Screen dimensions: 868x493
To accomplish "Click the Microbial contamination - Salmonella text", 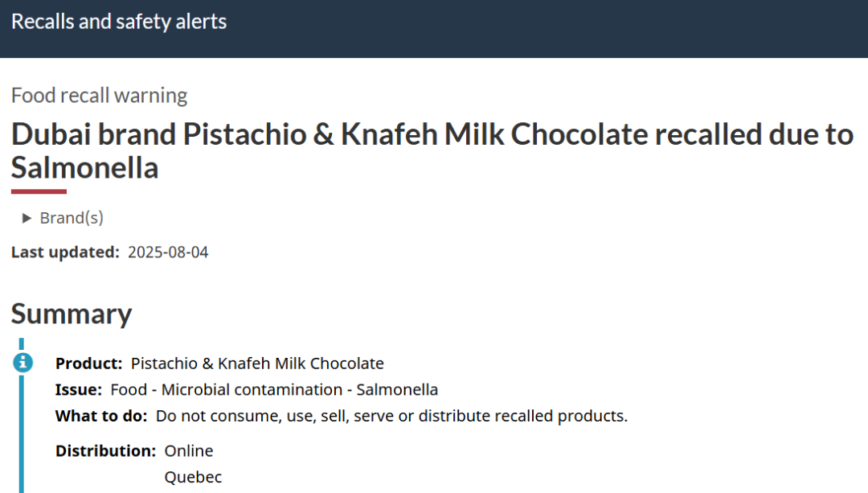I will tap(300, 390).
